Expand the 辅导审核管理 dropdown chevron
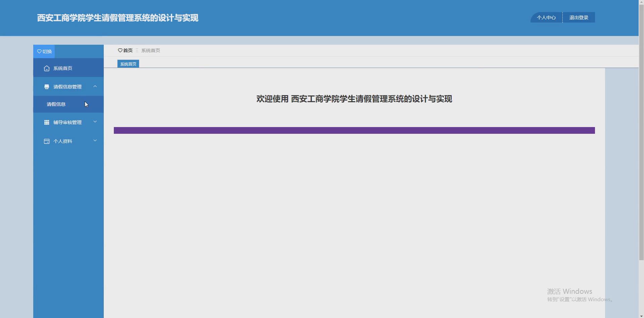The height and width of the screenshot is (318, 644). 95,122
